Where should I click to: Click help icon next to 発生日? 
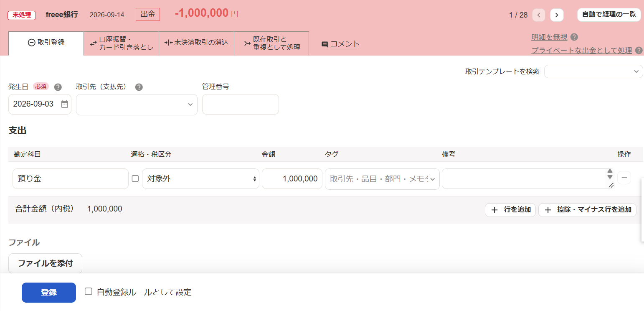[x=58, y=87]
